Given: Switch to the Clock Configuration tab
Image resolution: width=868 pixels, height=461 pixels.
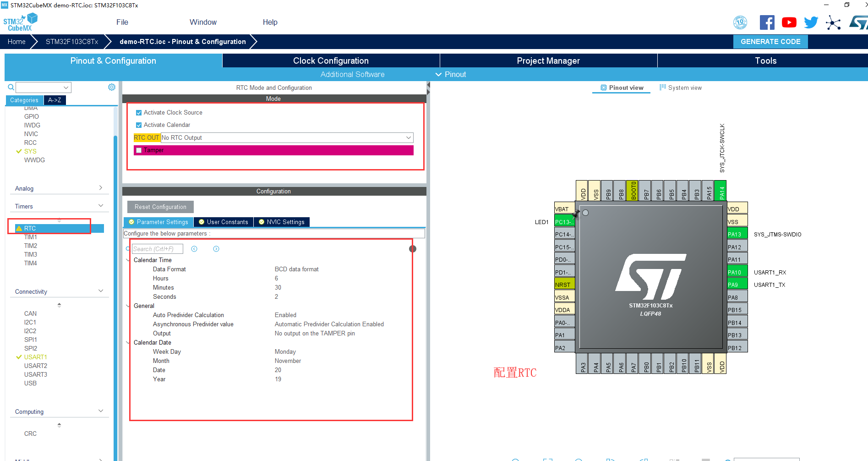Looking at the screenshot, I should [x=330, y=60].
